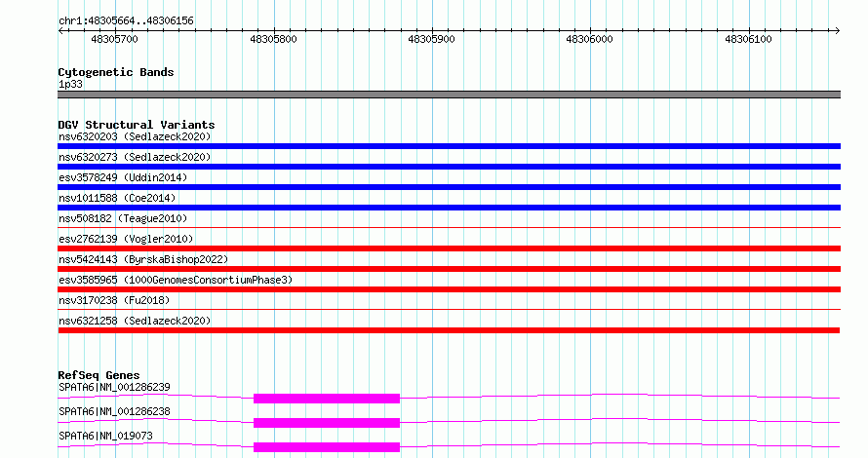Screen dimensions: 868x458
Task: Select the red bar for esv3585965
Action: pos(449,289)
